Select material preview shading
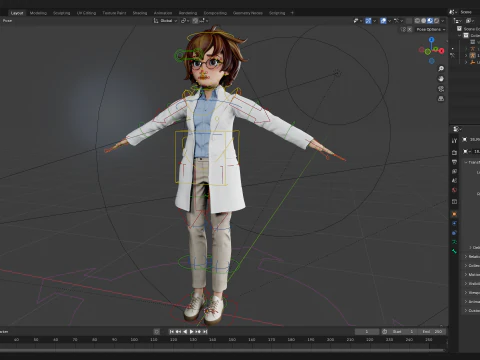This screenshot has width=480, height=360. point(430,21)
